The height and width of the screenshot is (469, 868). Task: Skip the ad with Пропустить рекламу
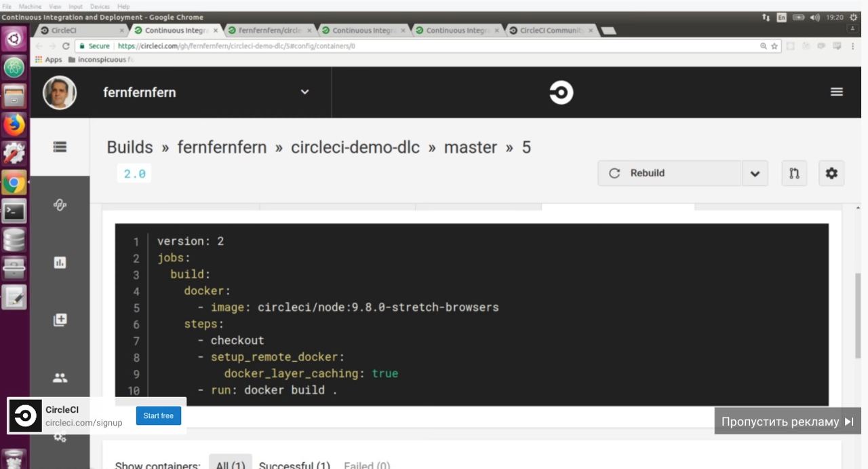tap(788, 421)
